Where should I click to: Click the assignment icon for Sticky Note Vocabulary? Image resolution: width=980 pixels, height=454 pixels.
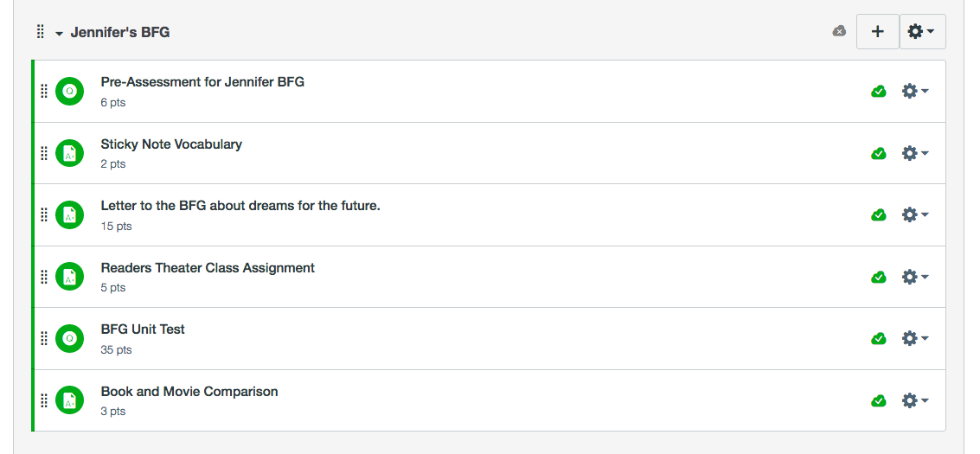[69, 153]
